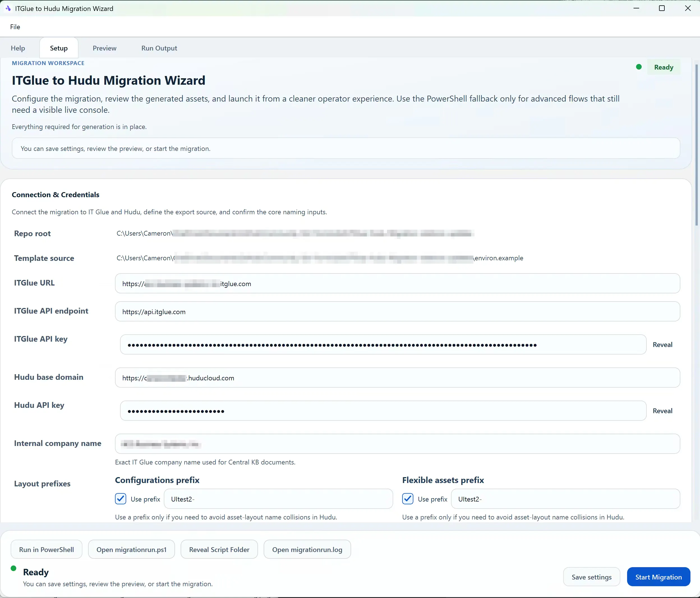Screen dimensions: 700x598
Task: Click Reveal Script Folder
Action: (219, 549)
